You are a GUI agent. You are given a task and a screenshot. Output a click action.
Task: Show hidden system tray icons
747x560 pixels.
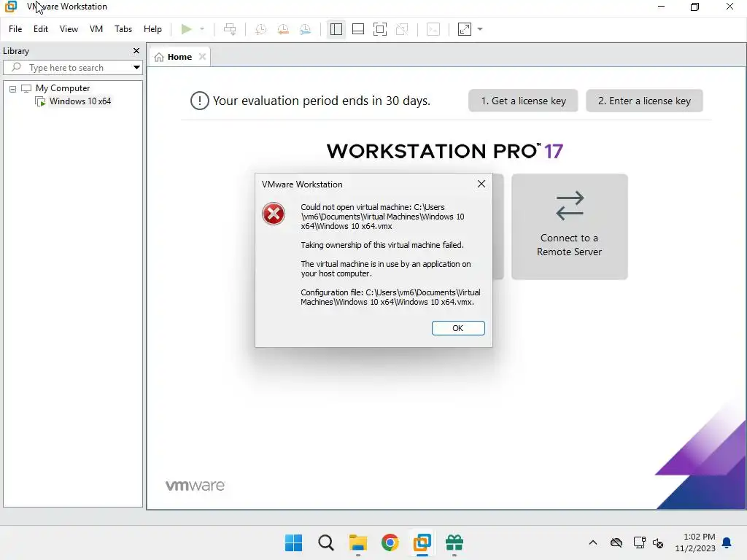(x=592, y=542)
